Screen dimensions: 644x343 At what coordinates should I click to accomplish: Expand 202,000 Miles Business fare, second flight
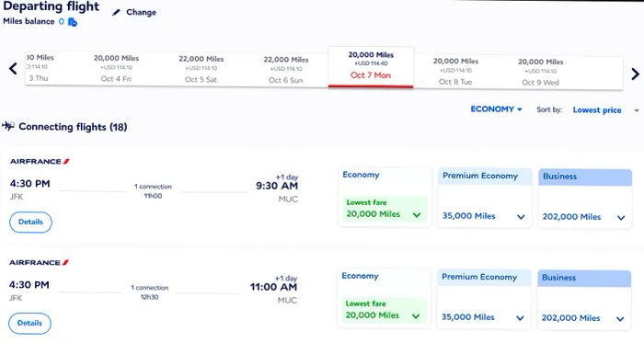[582, 318]
